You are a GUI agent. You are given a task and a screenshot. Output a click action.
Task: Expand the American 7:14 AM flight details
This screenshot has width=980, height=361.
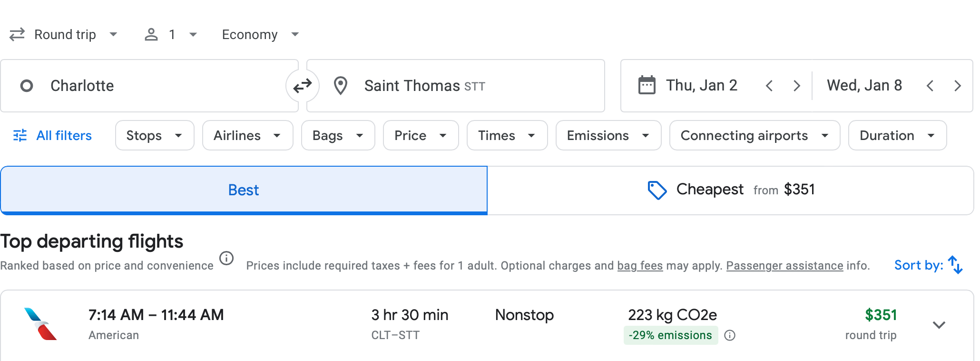pos(939,325)
